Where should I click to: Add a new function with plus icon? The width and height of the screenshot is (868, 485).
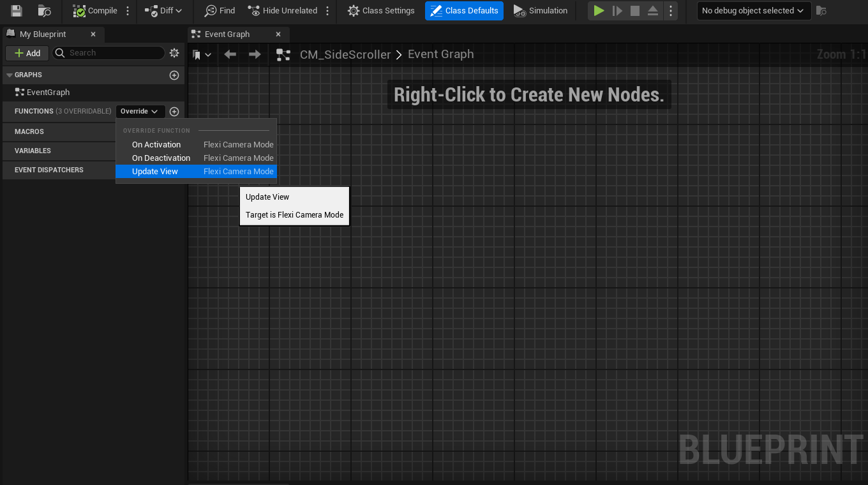coord(174,112)
